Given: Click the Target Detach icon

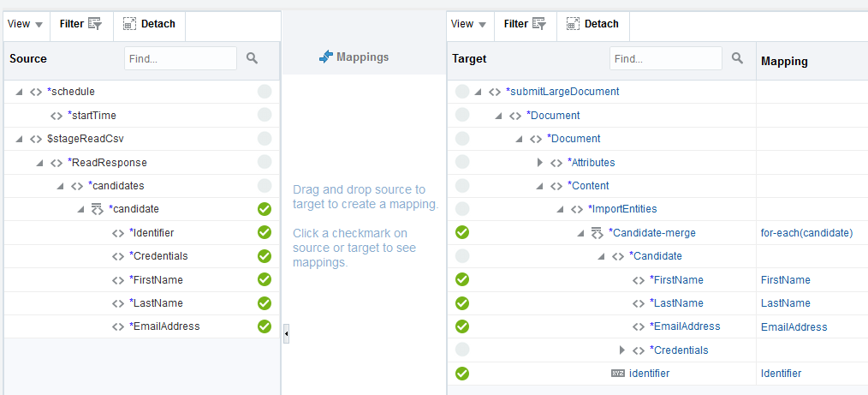Looking at the screenshot, I should 573,25.
